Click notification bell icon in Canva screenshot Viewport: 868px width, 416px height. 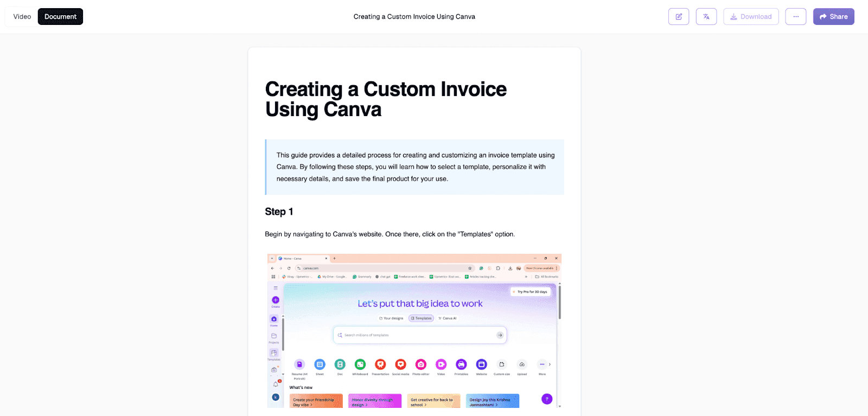[x=276, y=384]
